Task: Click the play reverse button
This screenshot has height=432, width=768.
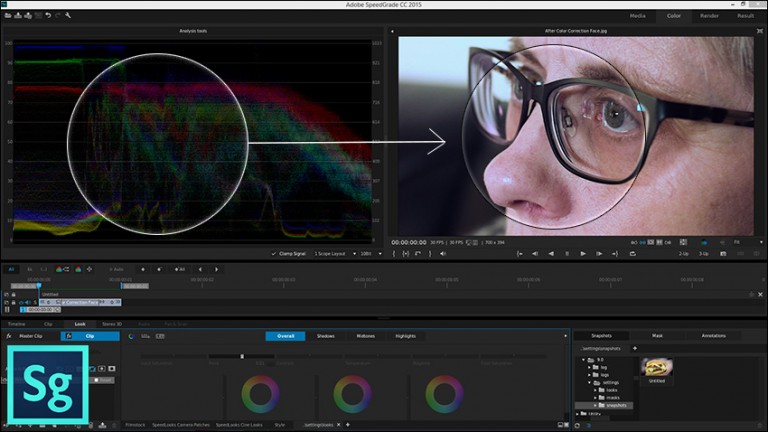Action: pyautogui.click(x=551, y=254)
